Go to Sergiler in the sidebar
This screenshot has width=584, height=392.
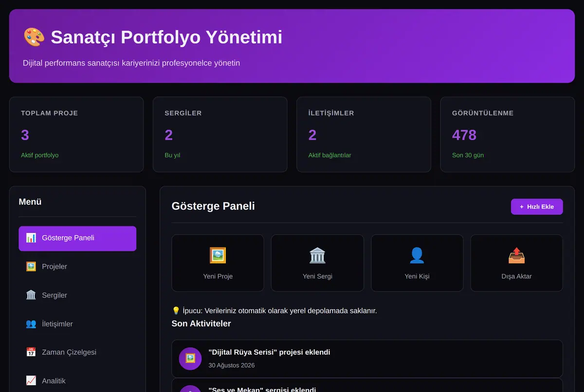[x=77, y=295]
